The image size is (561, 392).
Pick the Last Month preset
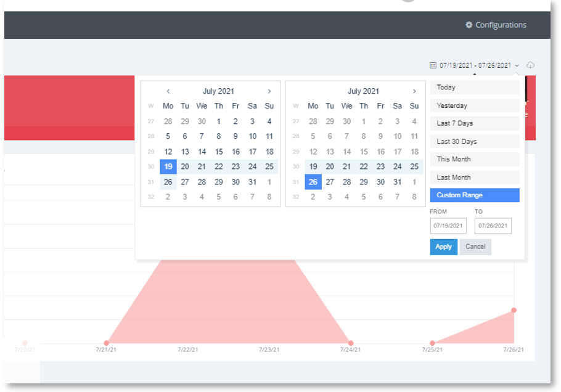coord(475,178)
